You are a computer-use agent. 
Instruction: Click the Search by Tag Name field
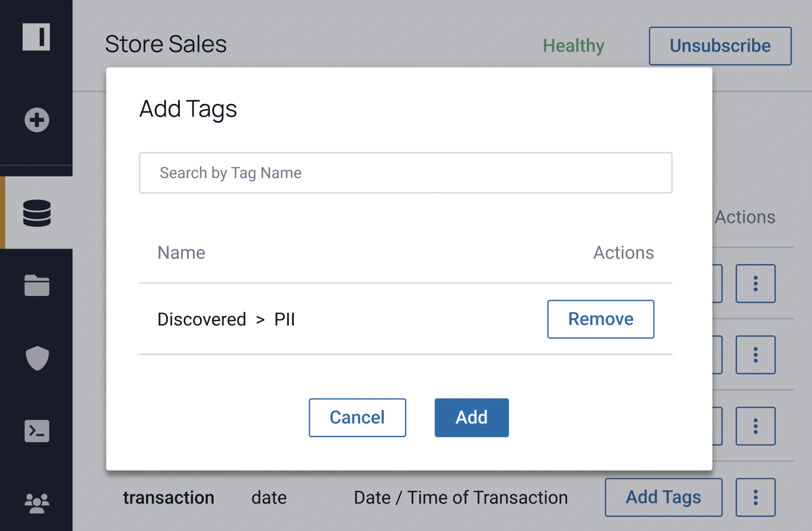pyautogui.click(x=406, y=173)
